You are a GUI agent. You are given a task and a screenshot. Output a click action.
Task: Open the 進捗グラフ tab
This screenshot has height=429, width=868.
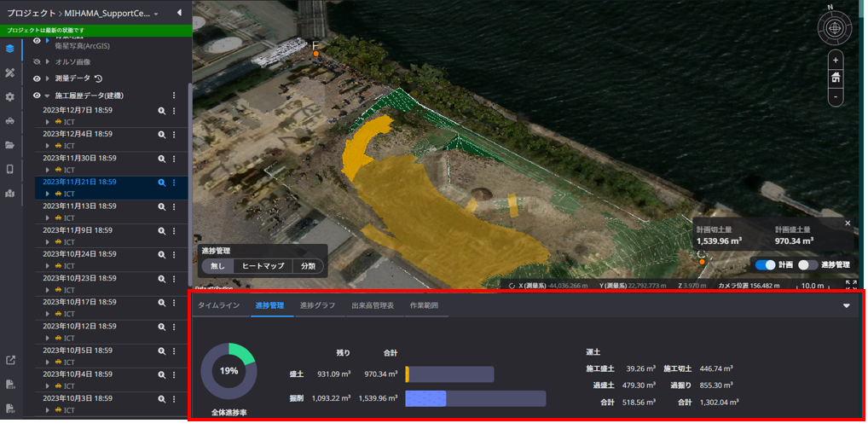[x=318, y=305]
